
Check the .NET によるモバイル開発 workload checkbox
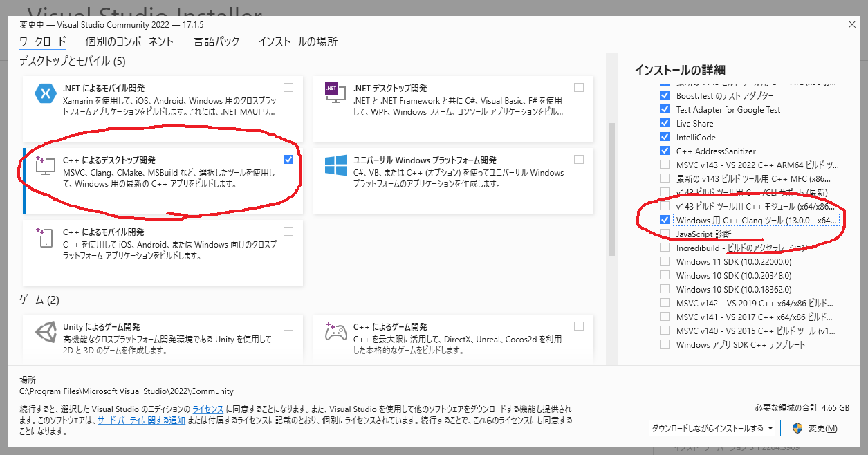(288, 87)
